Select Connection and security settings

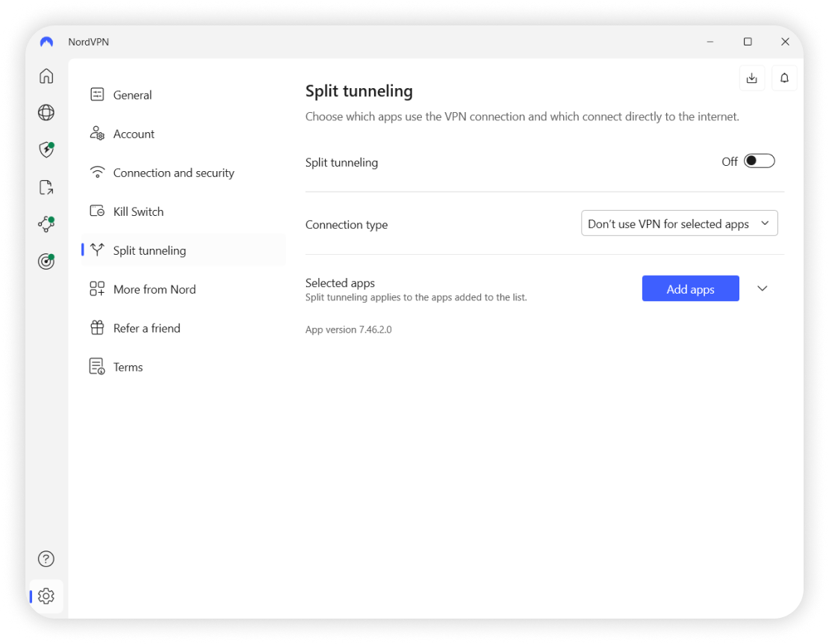click(x=173, y=173)
